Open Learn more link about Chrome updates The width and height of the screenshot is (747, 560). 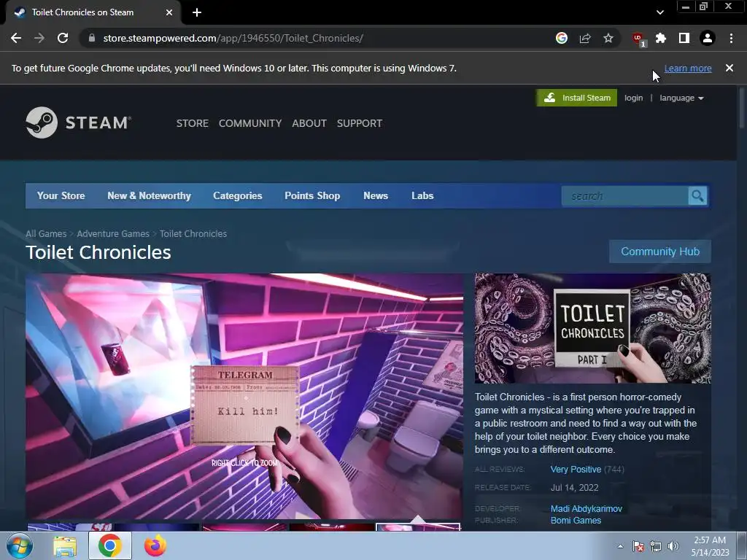point(688,68)
